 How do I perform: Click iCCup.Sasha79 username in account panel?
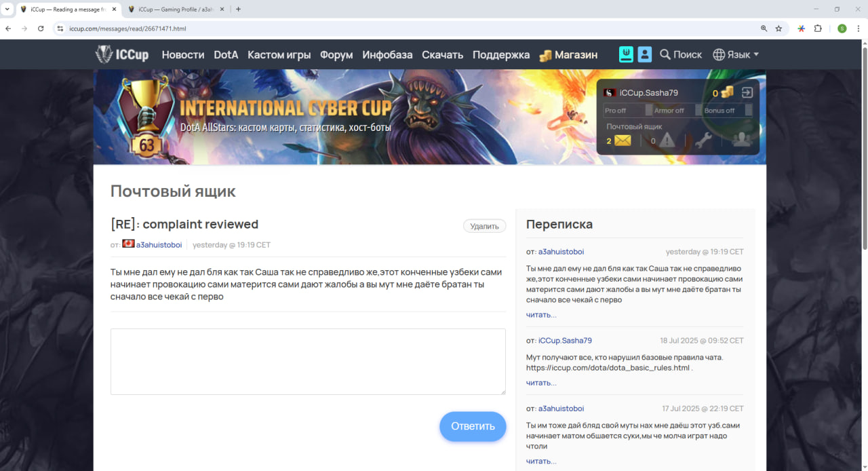click(x=649, y=93)
